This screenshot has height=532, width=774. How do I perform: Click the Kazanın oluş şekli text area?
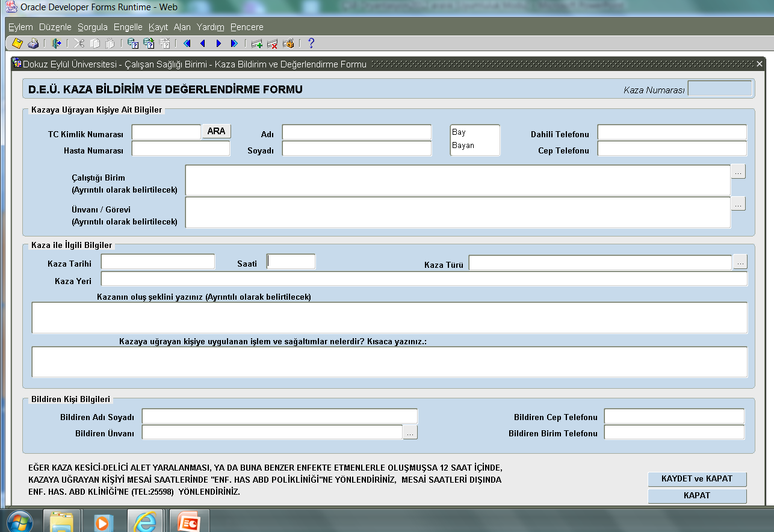pos(389,318)
